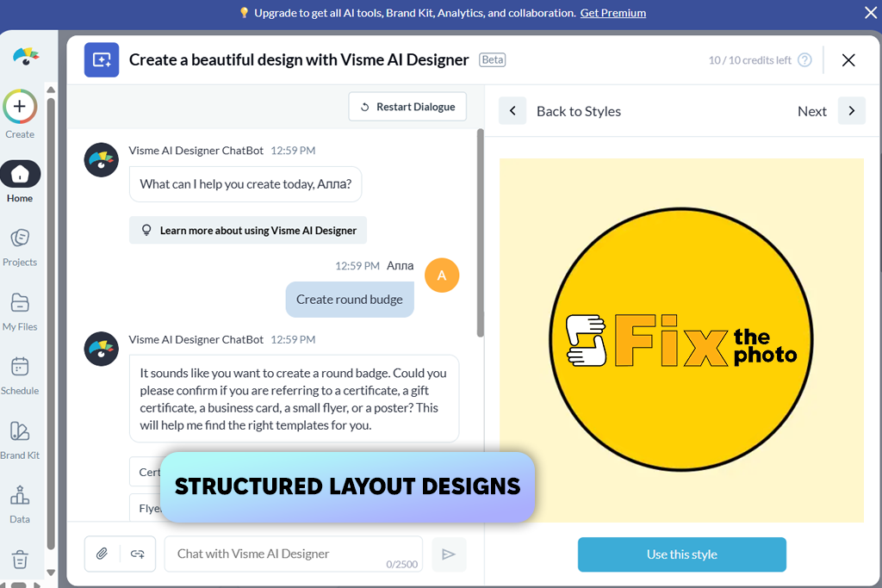882x588 pixels.
Task: Open the Trash icon in the sidebar
Action: coord(20,560)
